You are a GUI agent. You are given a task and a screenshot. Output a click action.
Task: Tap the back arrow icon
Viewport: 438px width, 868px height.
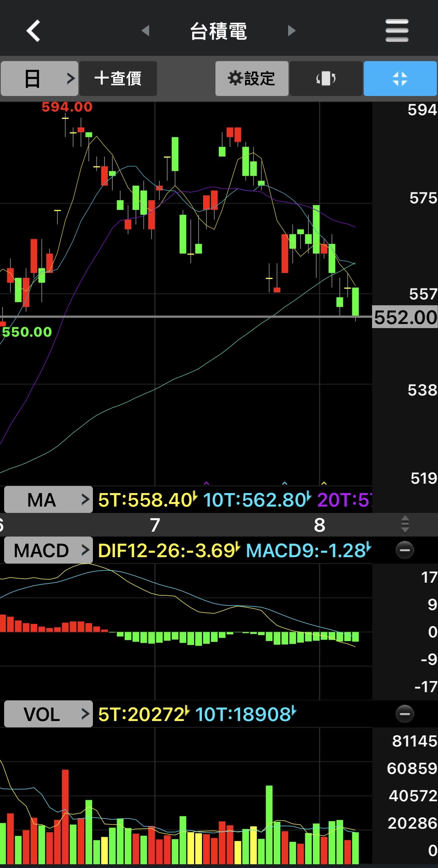[33, 31]
